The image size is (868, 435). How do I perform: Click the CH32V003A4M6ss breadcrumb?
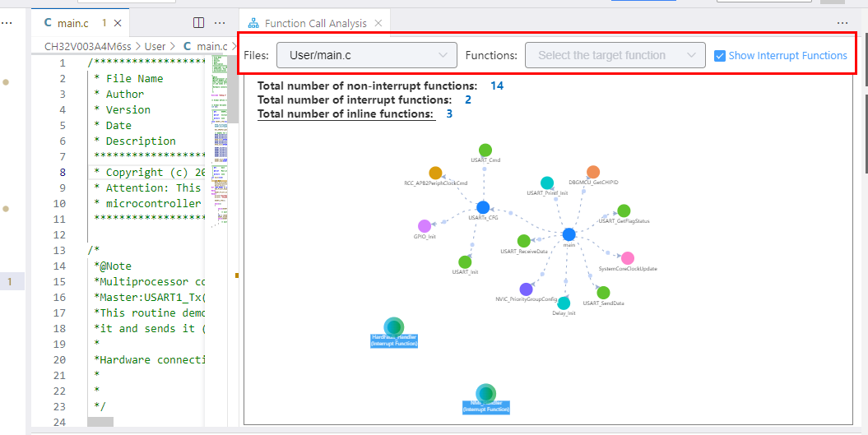point(90,47)
